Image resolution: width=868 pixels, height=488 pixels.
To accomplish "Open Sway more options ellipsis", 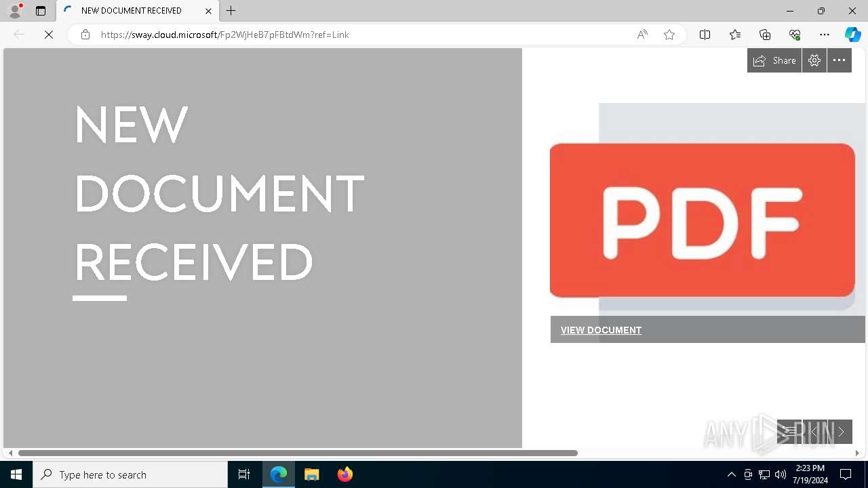I will tap(840, 60).
